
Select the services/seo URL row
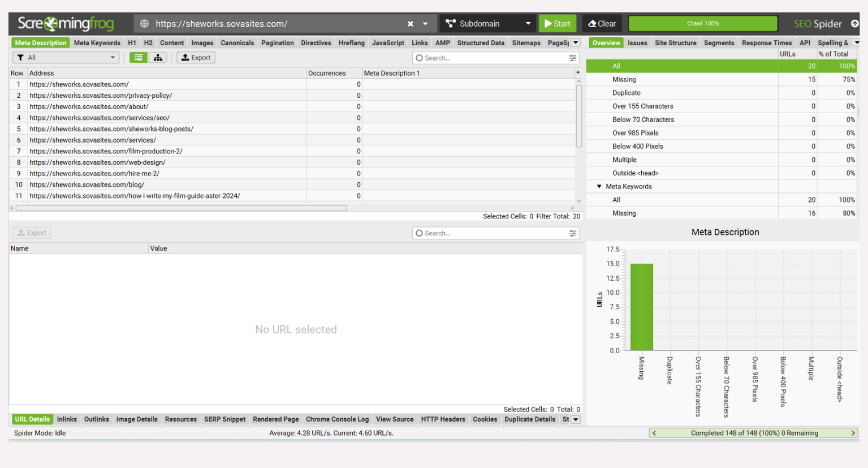click(x=292, y=118)
